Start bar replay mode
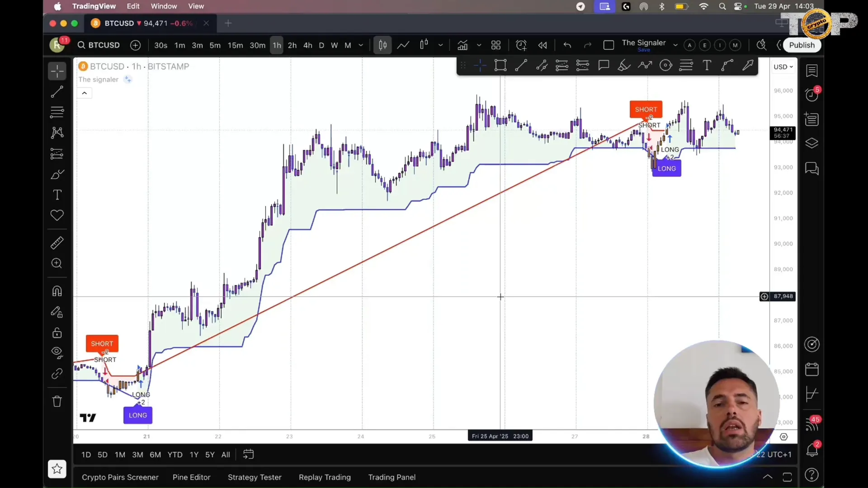The height and width of the screenshot is (488, 868). pyautogui.click(x=542, y=45)
